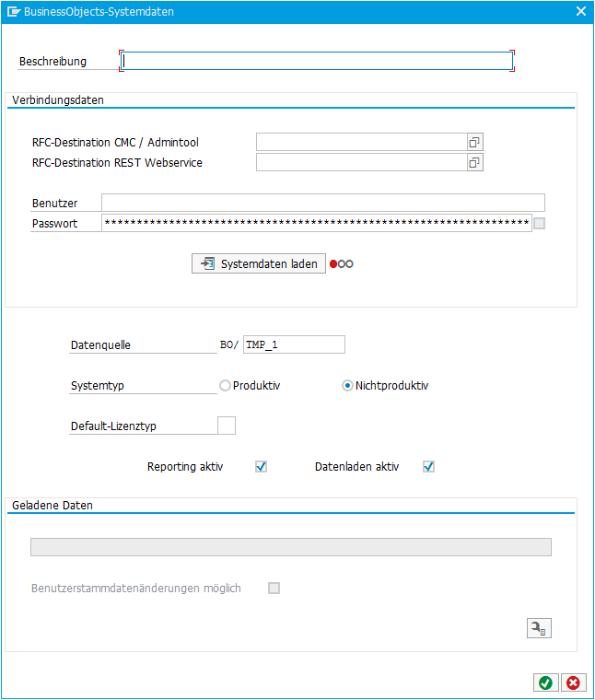Cancel with the red X icon

pos(573,682)
